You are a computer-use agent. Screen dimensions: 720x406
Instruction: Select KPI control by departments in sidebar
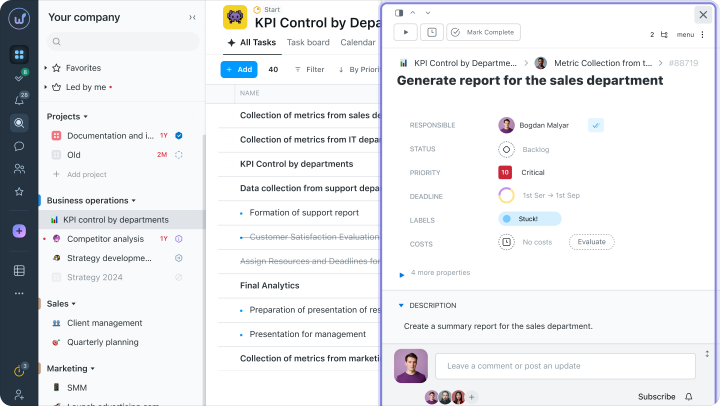115,219
